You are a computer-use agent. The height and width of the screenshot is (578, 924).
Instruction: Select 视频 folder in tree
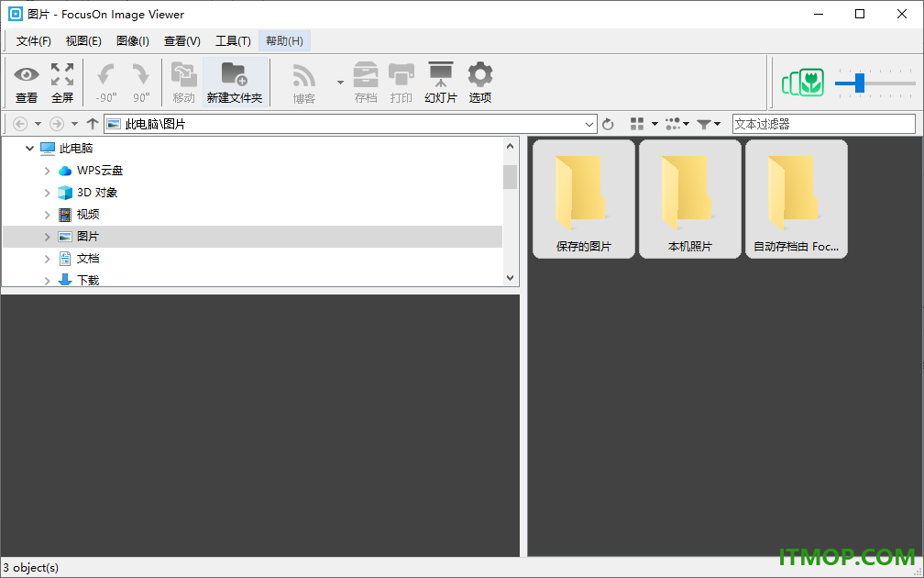[x=88, y=215]
